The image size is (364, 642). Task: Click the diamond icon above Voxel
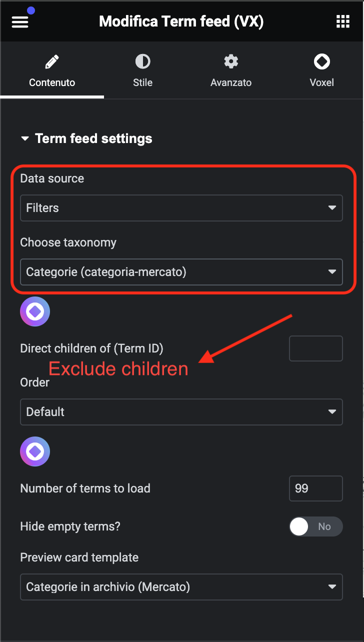[x=321, y=61]
